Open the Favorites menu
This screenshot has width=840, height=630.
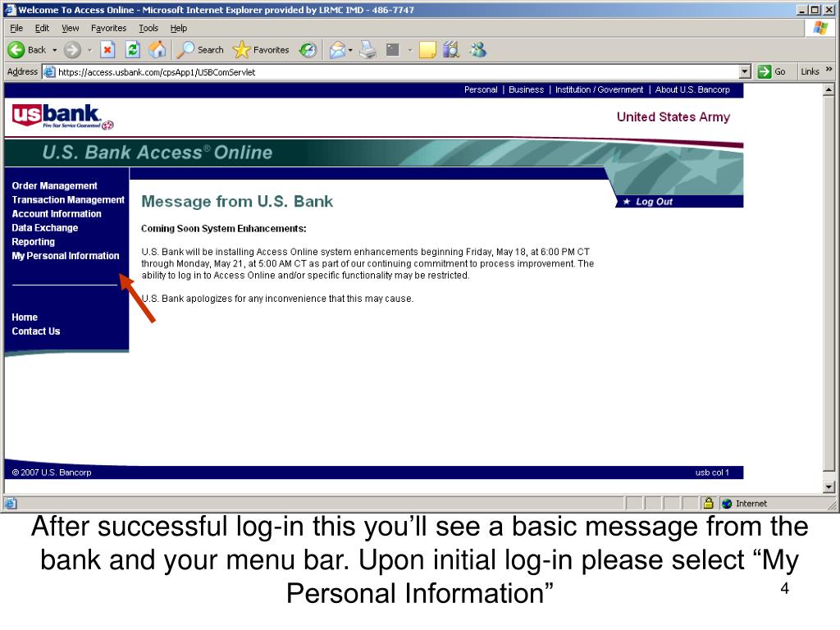[x=109, y=28]
